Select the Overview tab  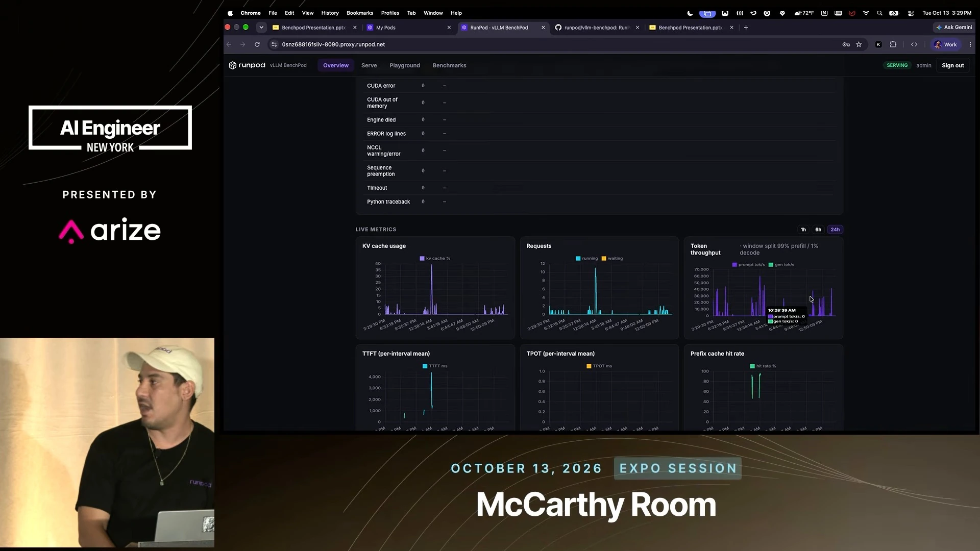(336, 65)
